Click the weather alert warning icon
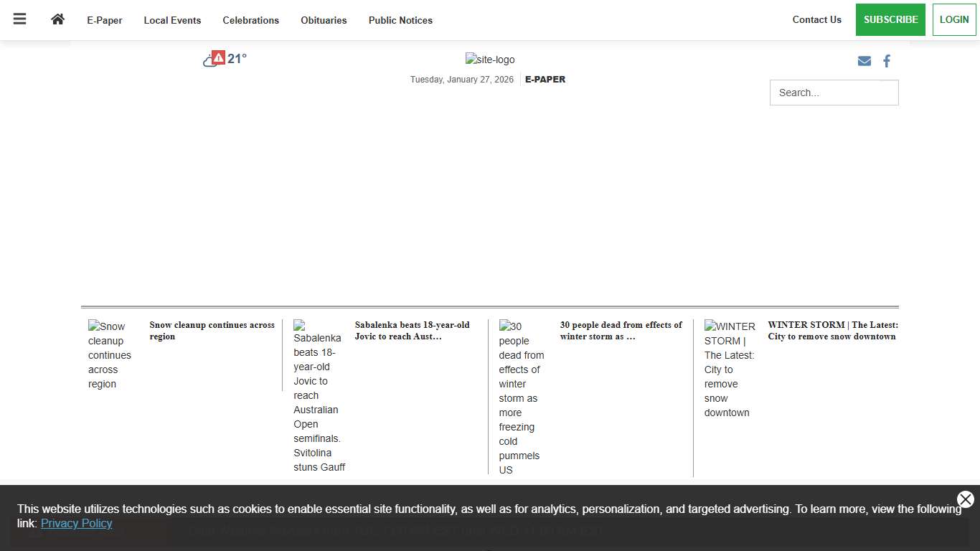The height and width of the screenshot is (551, 980). 219,58
